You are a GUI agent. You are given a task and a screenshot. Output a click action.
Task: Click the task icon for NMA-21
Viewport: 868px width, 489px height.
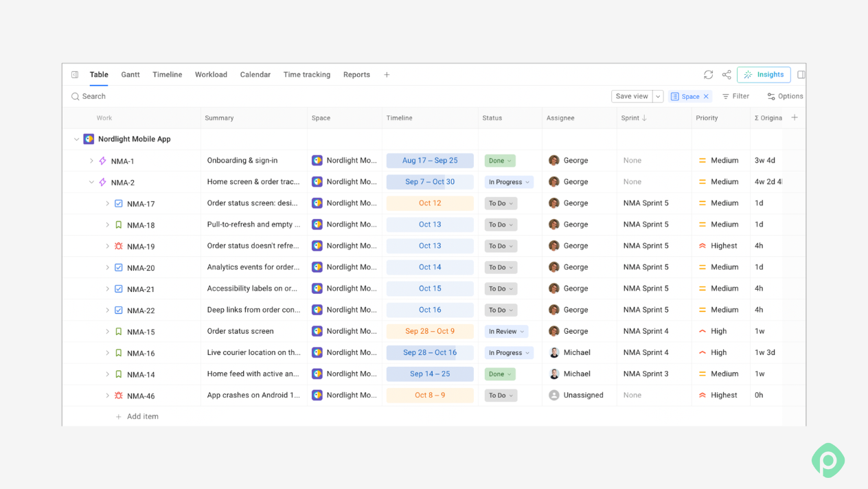(119, 288)
